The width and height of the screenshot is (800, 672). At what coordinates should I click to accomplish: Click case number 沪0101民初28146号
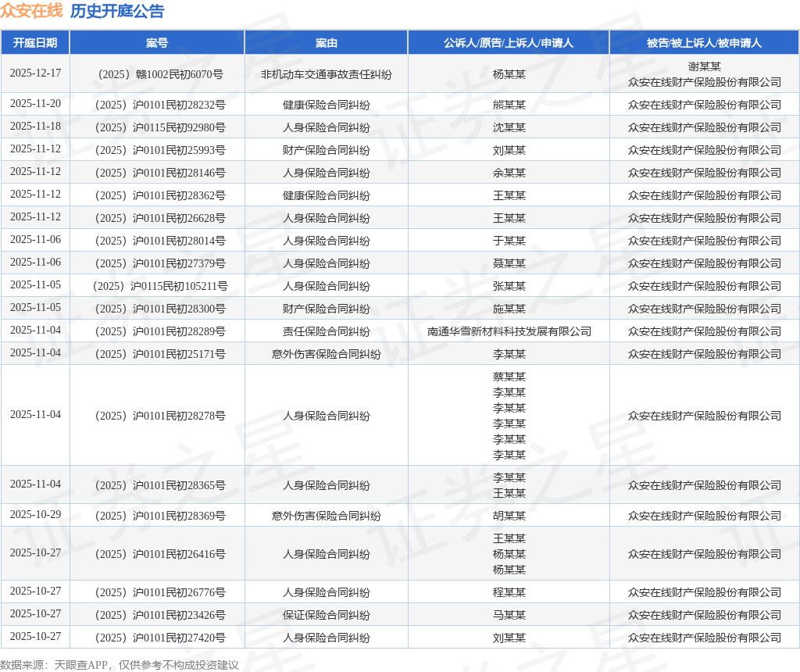(x=161, y=173)
